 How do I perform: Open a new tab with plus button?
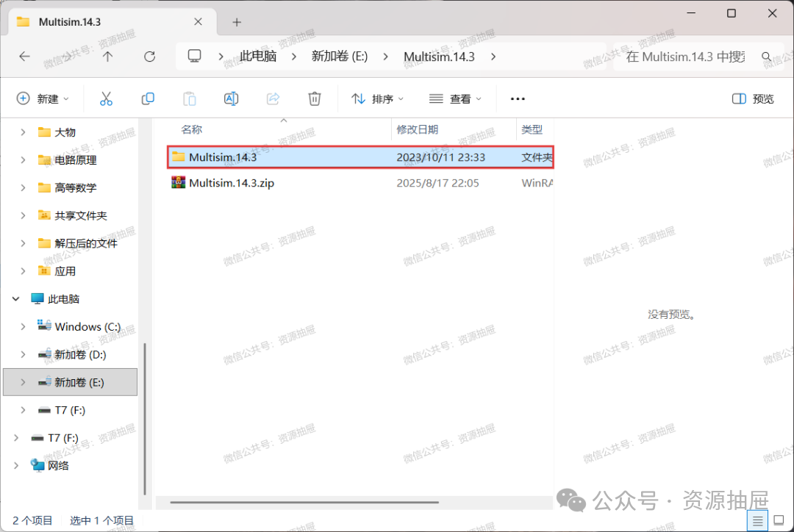click(237, 22)
